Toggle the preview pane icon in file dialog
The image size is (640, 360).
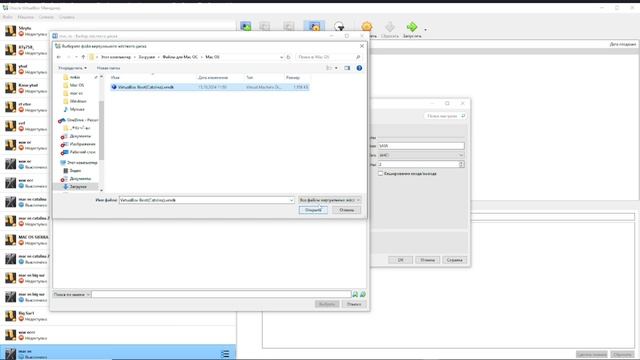347,68
